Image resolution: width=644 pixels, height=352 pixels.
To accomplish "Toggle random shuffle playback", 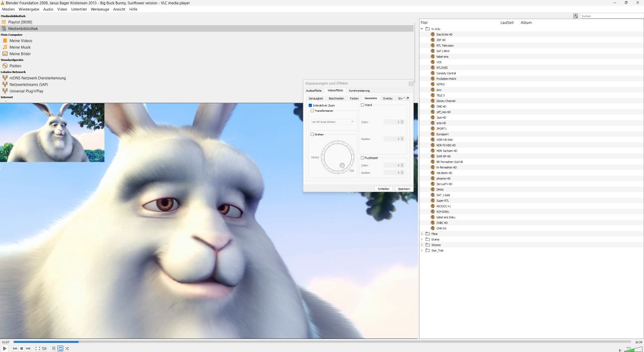I will [67, 348].
